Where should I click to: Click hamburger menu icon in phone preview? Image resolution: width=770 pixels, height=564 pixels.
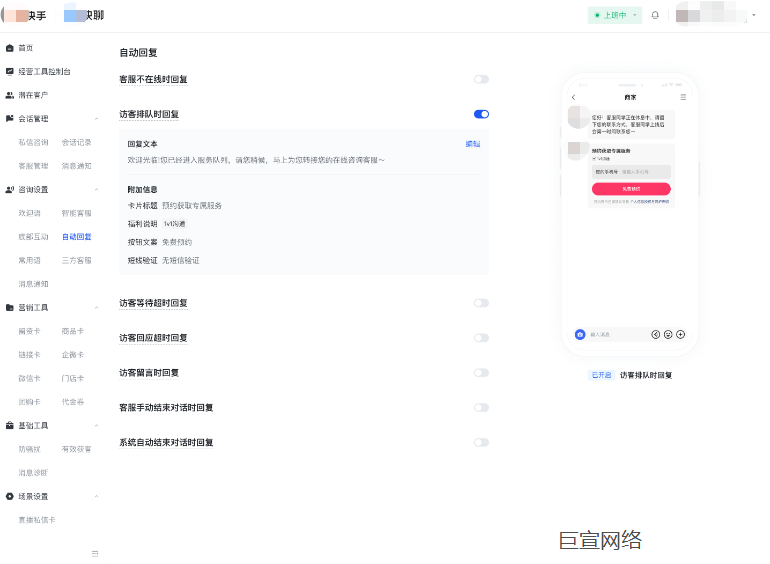click(x=683, y=97)
